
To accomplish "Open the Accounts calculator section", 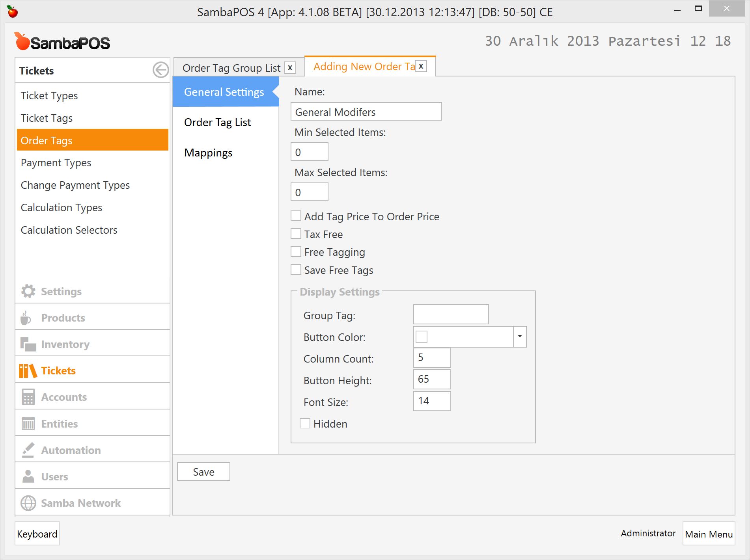I will pyautogui.click(x=28, y=397).
